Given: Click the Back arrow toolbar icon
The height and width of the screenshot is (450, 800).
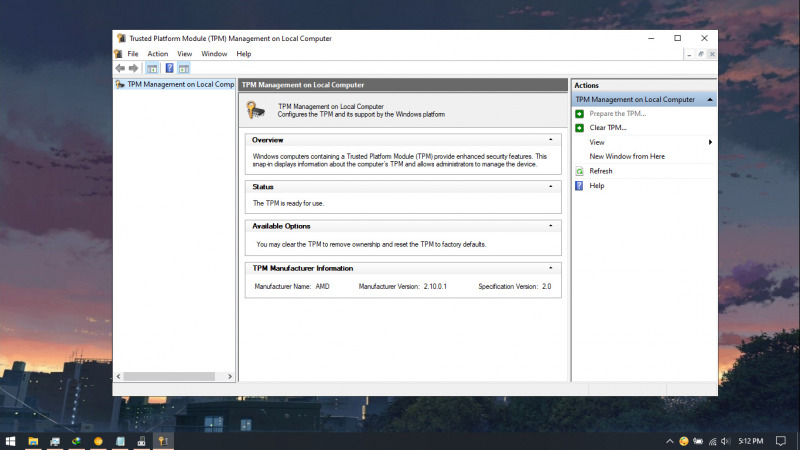Looking at the screenshot, I should pyautogui.click(x=120, y=68).
